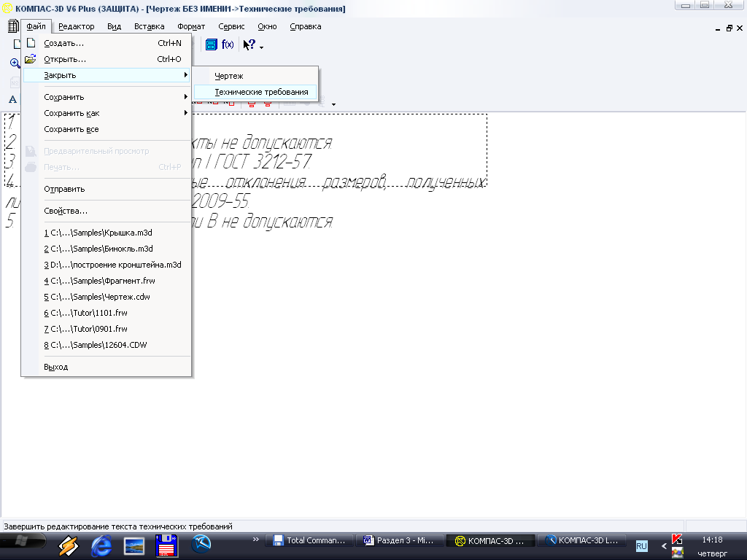The height and width of the screenshot is (560, 747).
Task: Click the Создать new document menu entry
Action: 107,43
